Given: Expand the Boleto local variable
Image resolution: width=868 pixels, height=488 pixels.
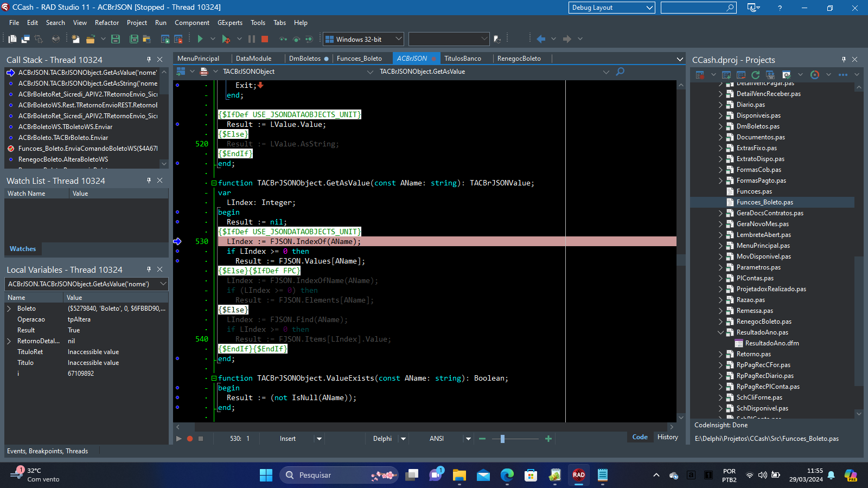Looking at the screenshot, I should tap(9, 309).
